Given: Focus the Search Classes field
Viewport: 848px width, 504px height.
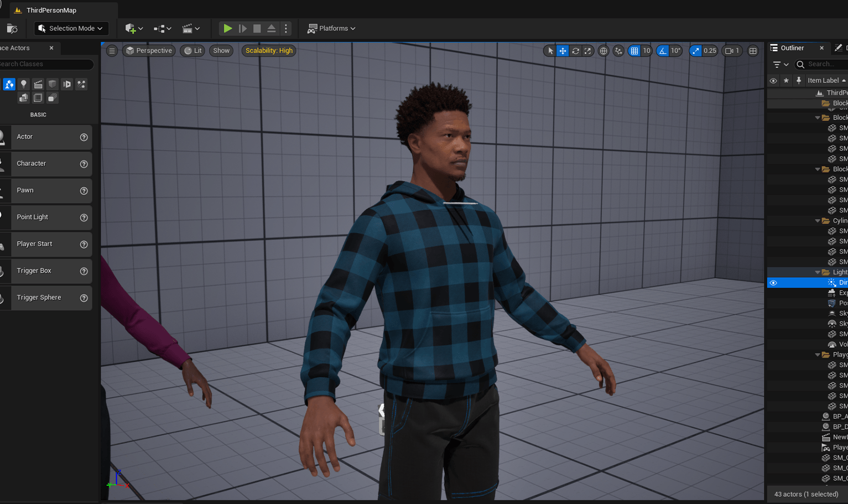Looking at the screenshot, I should coord(46,64).
